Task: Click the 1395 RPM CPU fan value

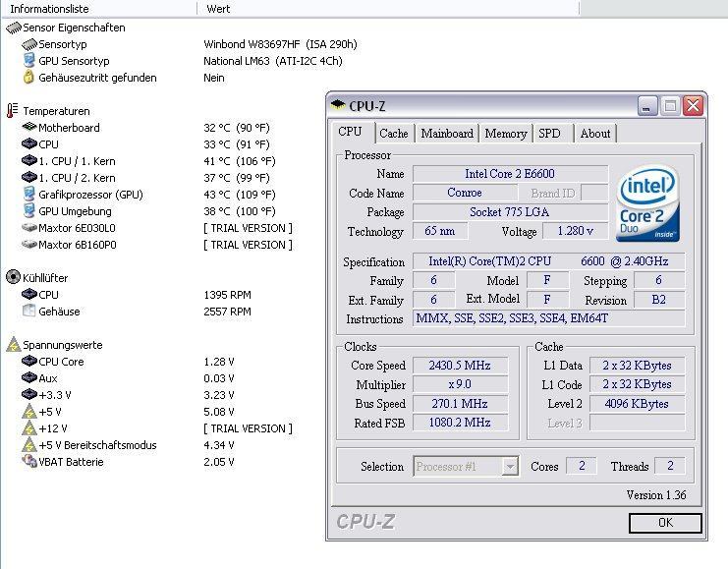Action: tap(227, 295)
